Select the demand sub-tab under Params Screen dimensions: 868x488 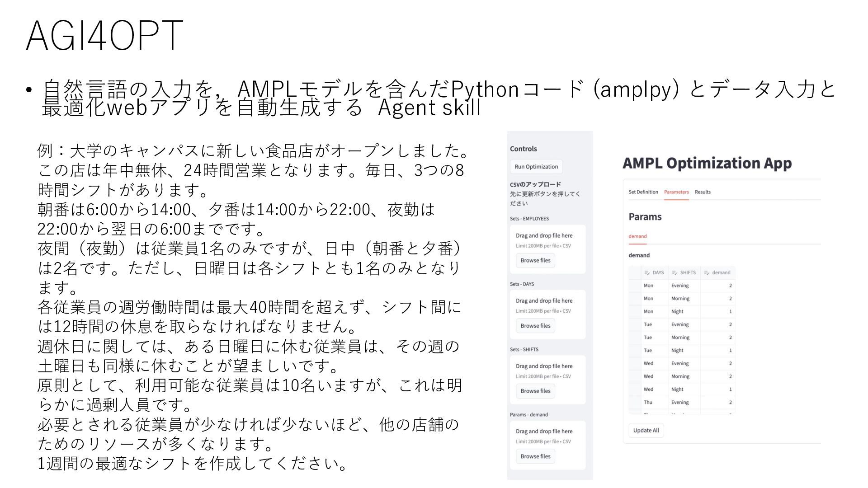(x=637, y=236)
